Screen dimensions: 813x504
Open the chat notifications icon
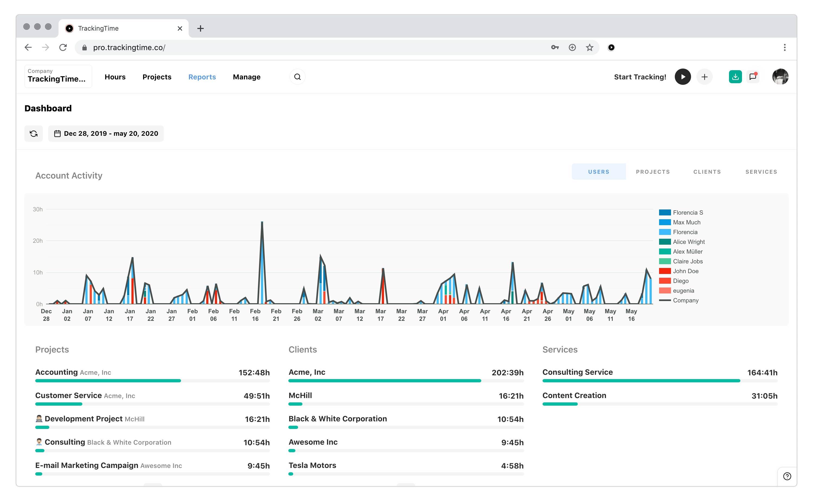pos(752,77)
